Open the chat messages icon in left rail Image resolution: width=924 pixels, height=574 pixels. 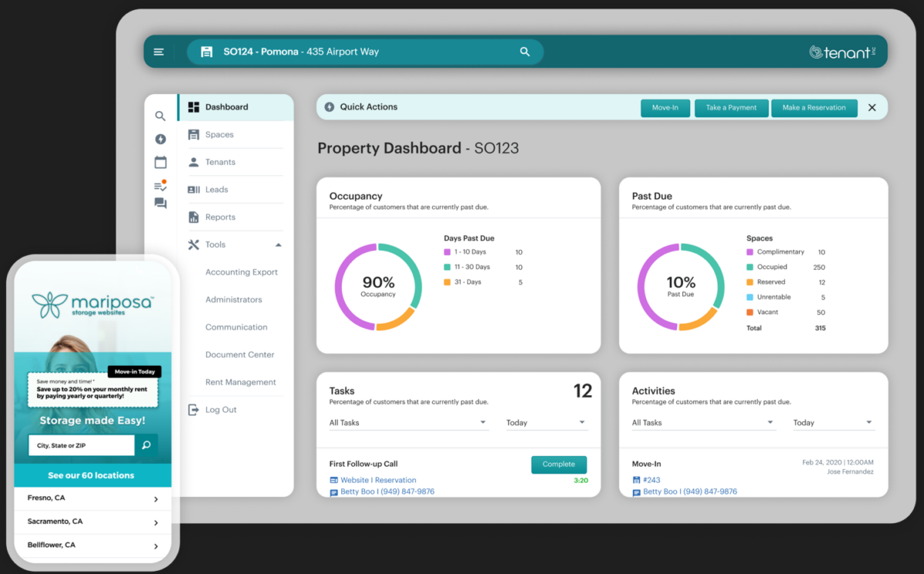click(160, 203)
